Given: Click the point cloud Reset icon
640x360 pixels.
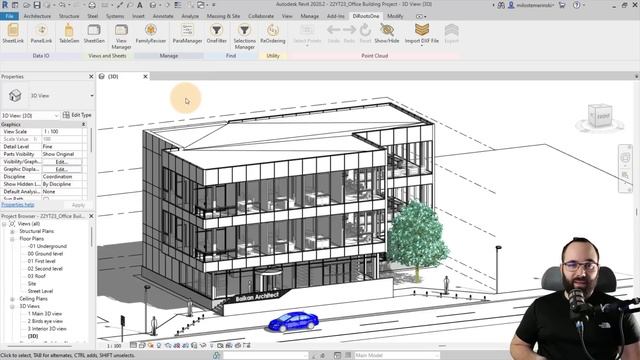Looking at the screenshot, I should (x=365, y=30).
